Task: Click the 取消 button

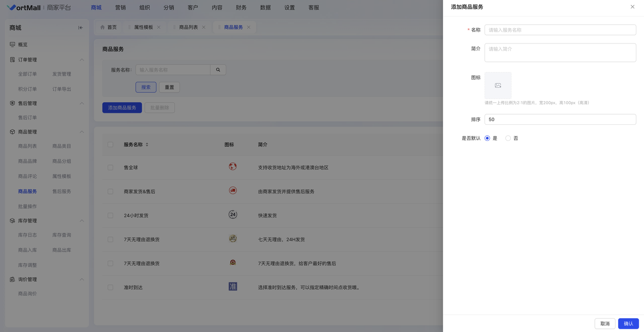Action: 605,324
